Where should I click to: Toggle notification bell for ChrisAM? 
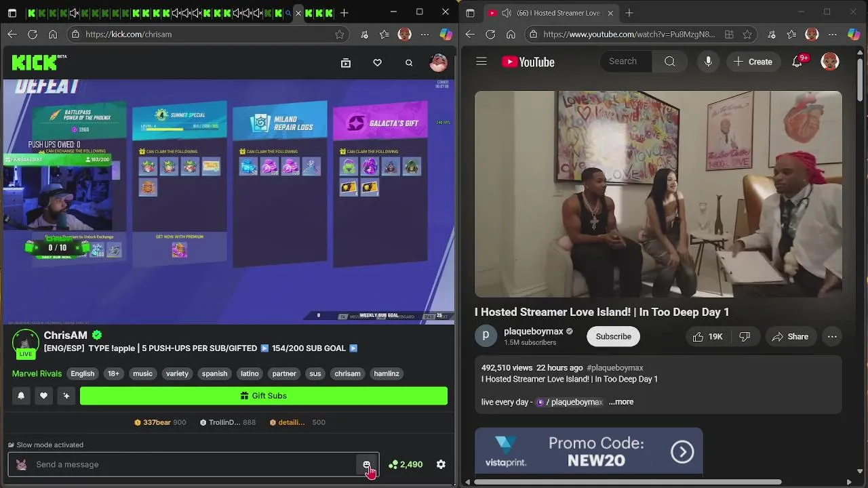[x=21, y=396]
